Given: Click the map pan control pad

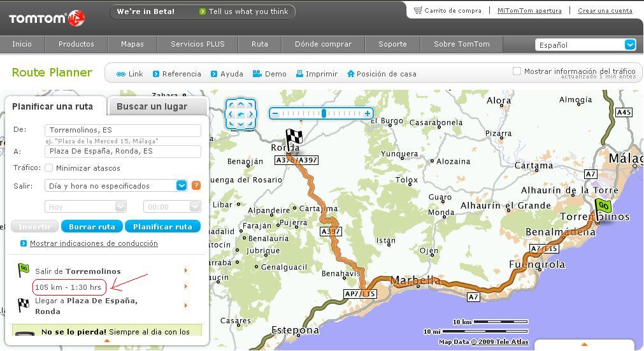Looking at the screenshot, I should [x=241, y=114].
